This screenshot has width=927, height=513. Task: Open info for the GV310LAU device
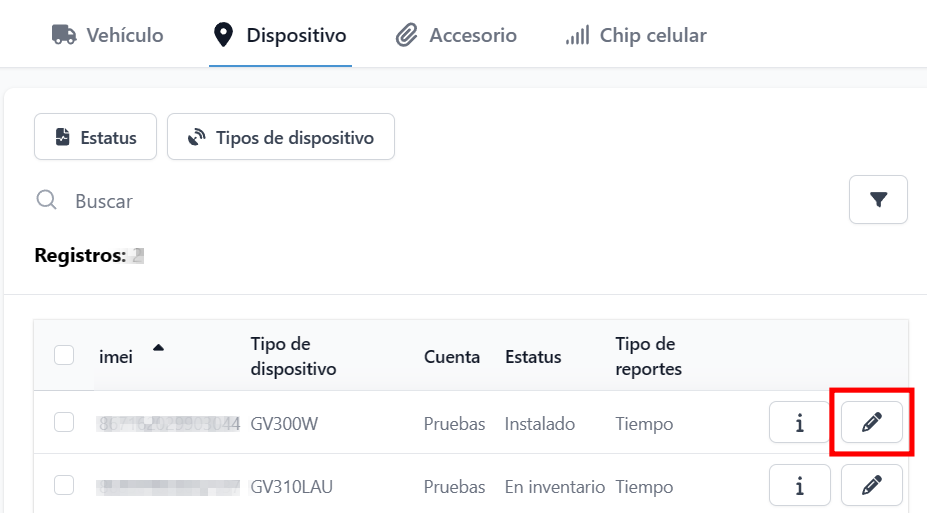pos(799,486)
